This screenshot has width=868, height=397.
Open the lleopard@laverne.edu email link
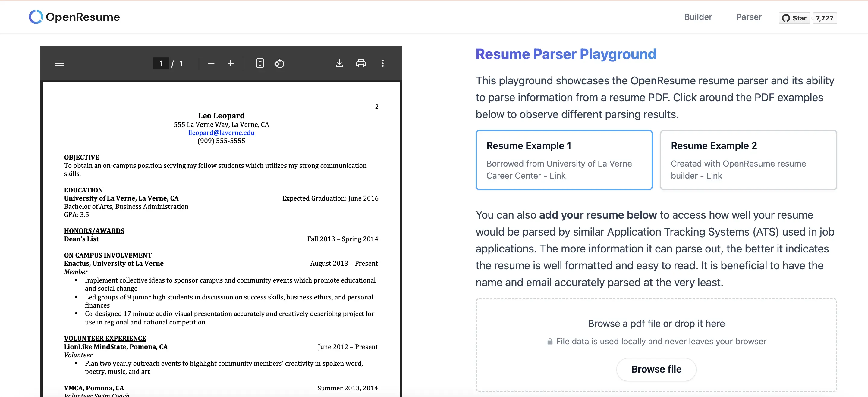[222, 133]
